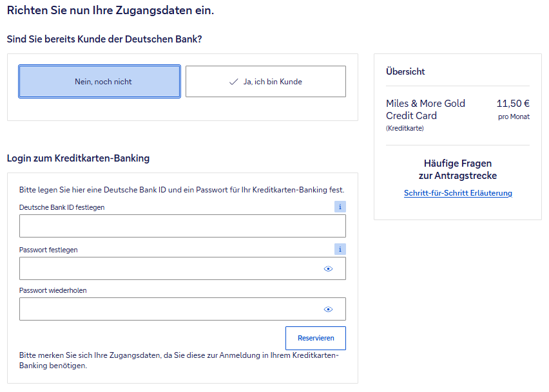Click the "Deutsche Bank ID festlegen" label
Screen dimensions: 549x392
click(62, 207)
